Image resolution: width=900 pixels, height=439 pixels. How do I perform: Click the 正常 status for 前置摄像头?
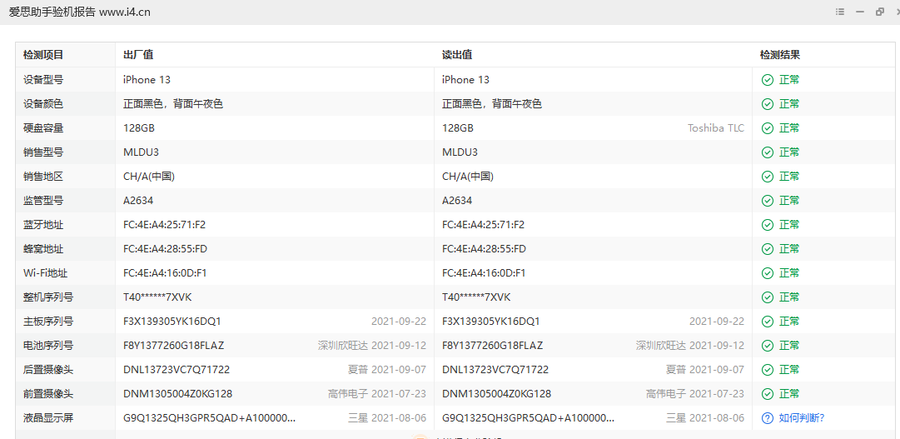[x=789, y=394]
